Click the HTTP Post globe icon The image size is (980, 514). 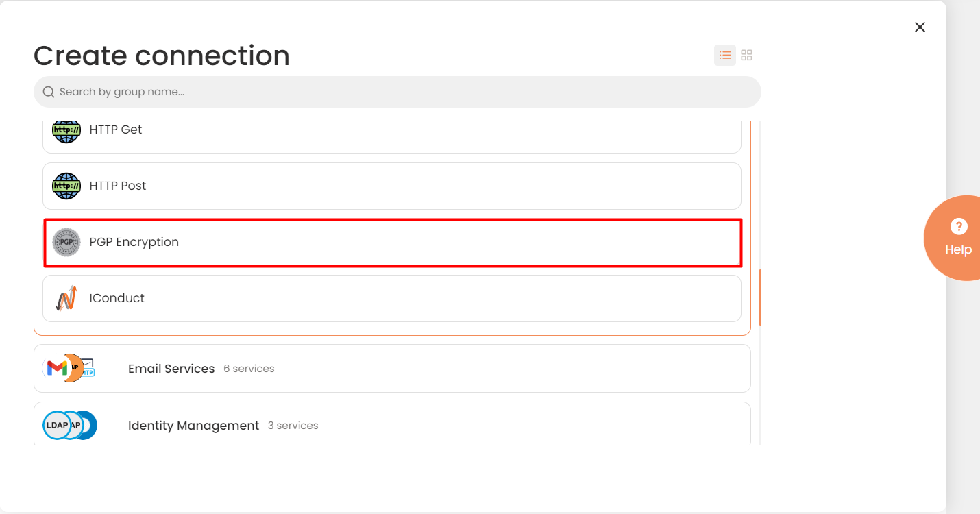pos(66,186)
